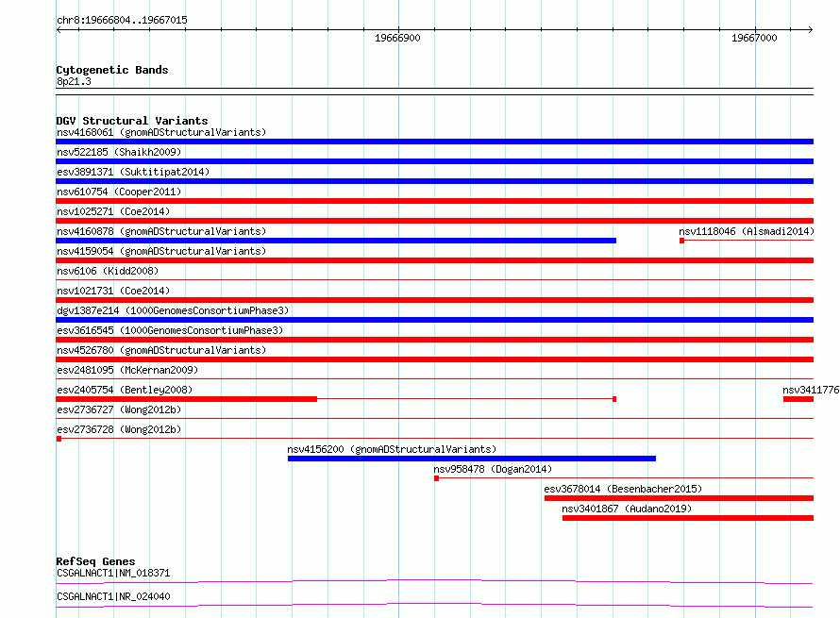This screenshot has width=840, height=618.
Task: Click the Cytogenetic Bands track heading
Action: click(x=112, y=70)
